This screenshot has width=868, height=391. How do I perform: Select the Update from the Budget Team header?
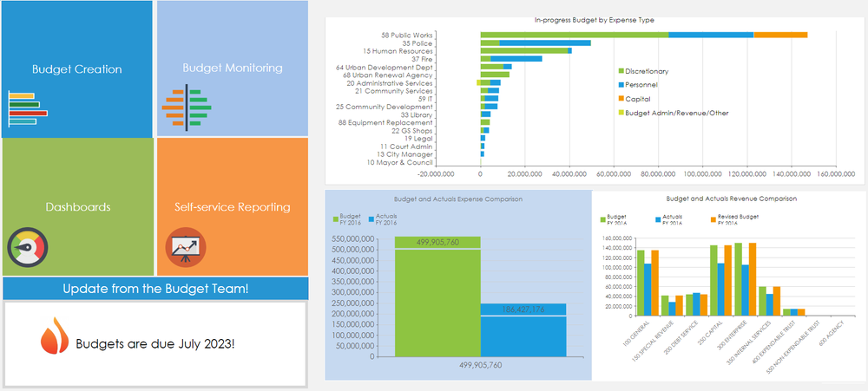click(x=155, y=289)
